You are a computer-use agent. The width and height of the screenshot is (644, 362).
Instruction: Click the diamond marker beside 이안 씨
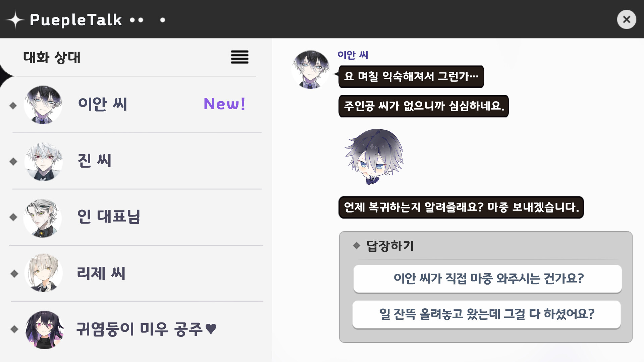pos(13,106)
